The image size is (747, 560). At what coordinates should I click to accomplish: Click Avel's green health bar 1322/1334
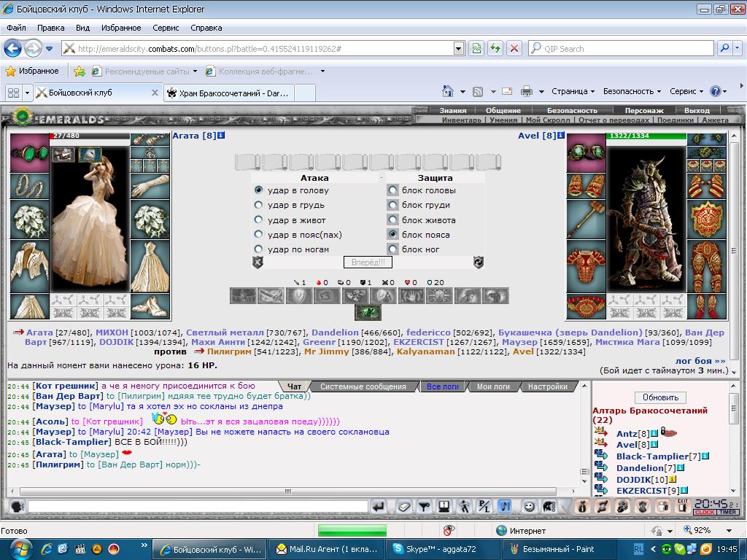coord(646,136)
